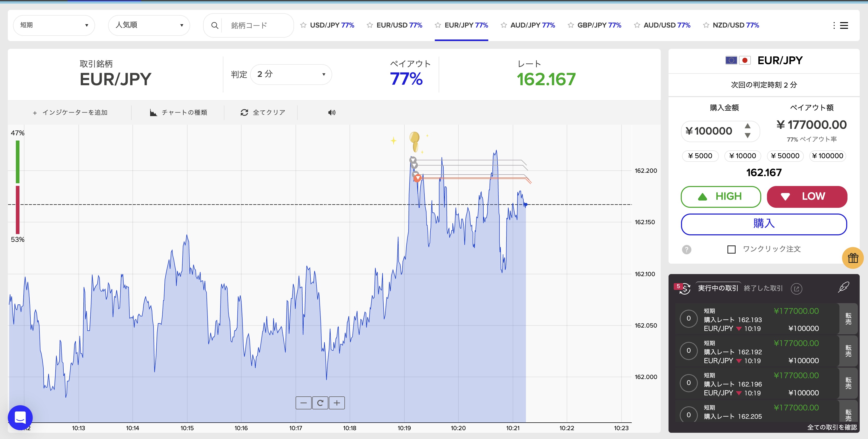This screenshot has width=868, height=439.
Task: Click the chart zoom-in plus button
Action: [337, 403]
